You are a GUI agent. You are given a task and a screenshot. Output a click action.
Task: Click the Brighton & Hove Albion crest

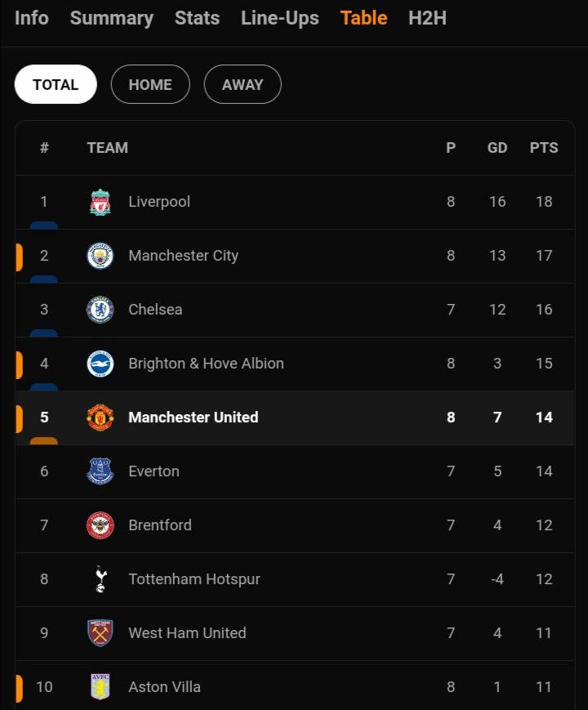(x=100, y=364)
